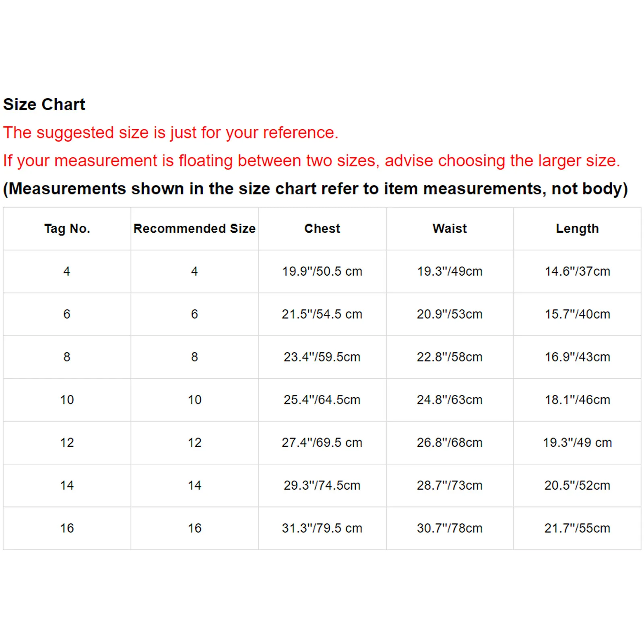The width and height of the screenshot is (644, 644).
Task: Click the Waist column header
Action: point(450,229)
